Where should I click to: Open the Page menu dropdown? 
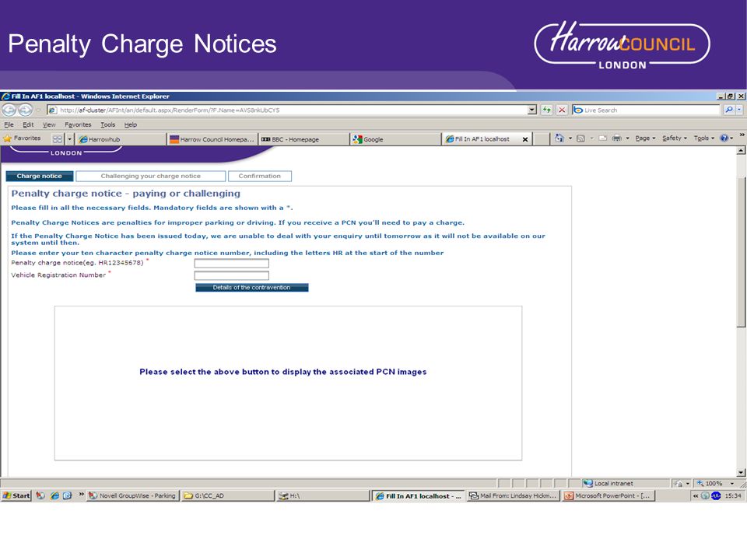pyautogui.click(x=645, y=138)
